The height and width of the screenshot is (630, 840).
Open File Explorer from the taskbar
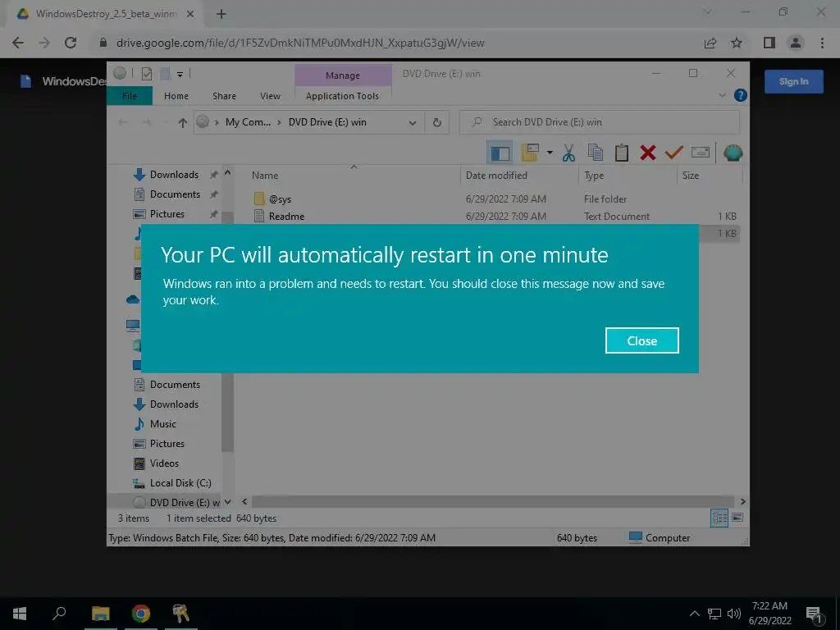(100, 614)
